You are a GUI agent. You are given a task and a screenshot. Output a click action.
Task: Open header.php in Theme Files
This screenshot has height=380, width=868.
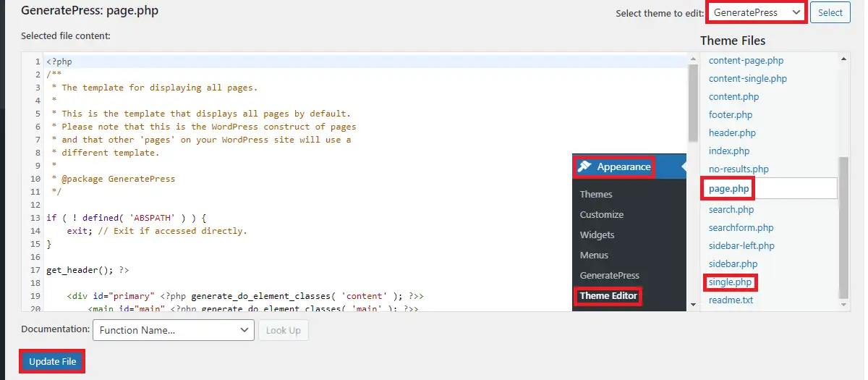coord(732,133)
